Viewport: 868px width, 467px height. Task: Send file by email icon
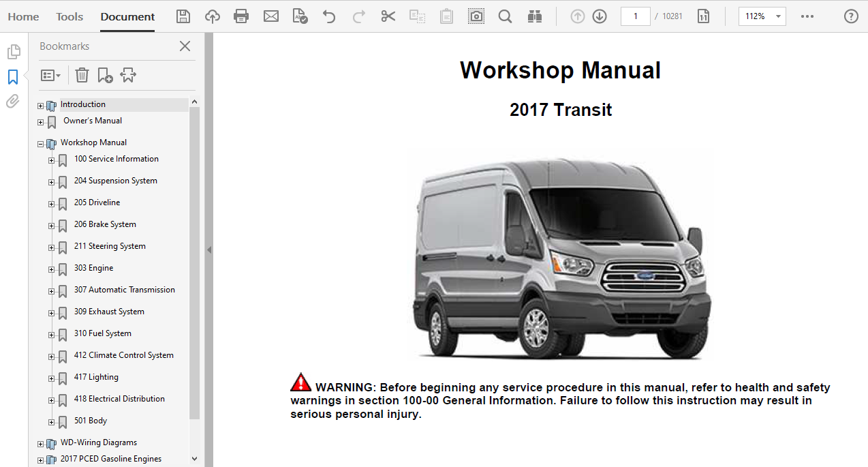coord(271,16)
